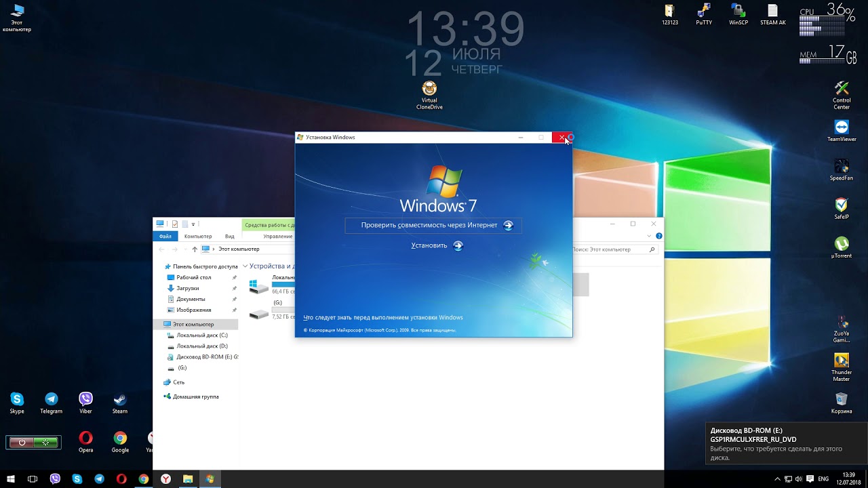Switch to Viber on the taskbar
Screen dimensions: 868x488
pos(55,479)
